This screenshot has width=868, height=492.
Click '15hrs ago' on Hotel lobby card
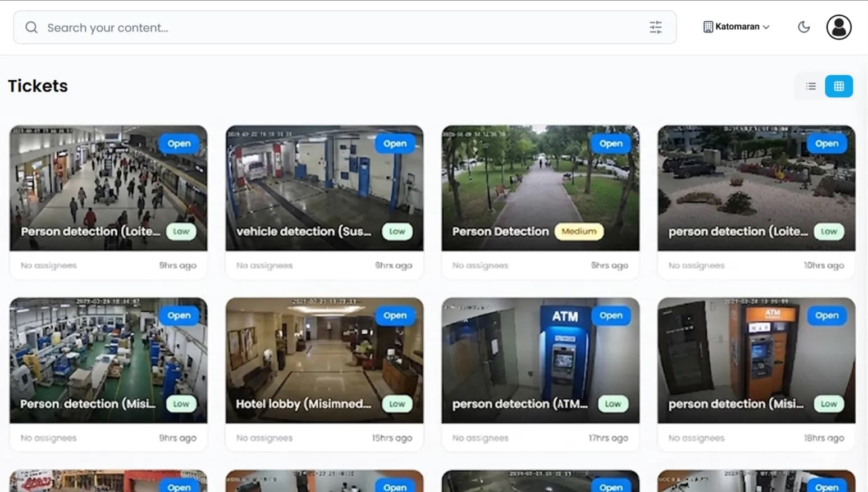coord(392,438)
